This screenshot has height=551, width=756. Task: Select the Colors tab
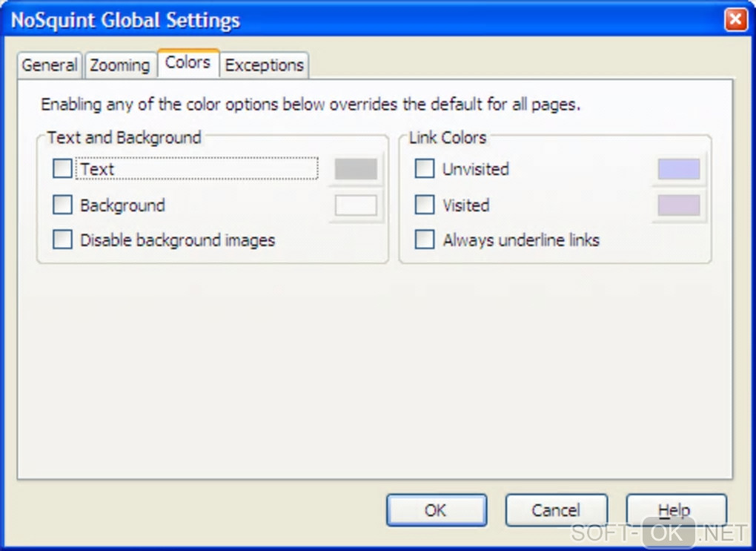click(188, 63)
